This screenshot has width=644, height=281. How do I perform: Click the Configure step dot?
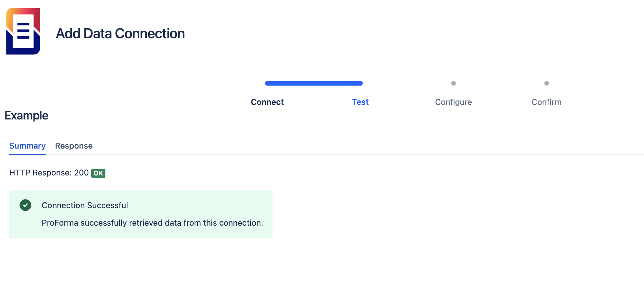pos(454,83)
